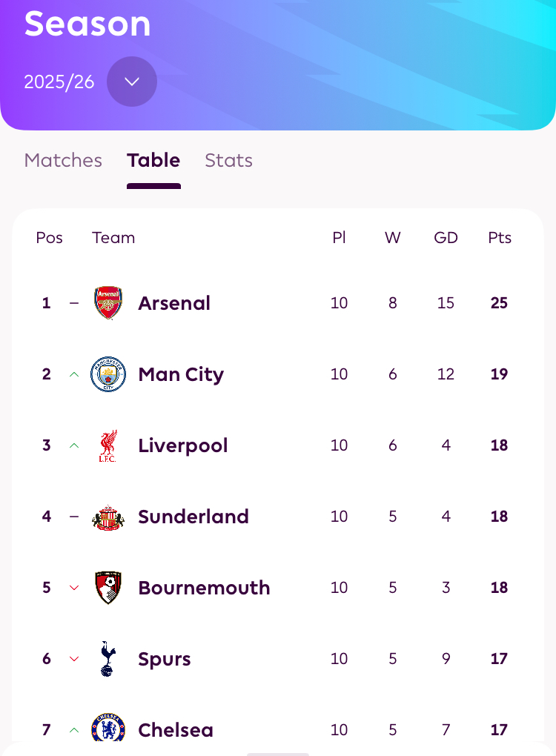Click Bournemouth's red down-arrow indicator

pyautogui.click(x=74, y=588)
